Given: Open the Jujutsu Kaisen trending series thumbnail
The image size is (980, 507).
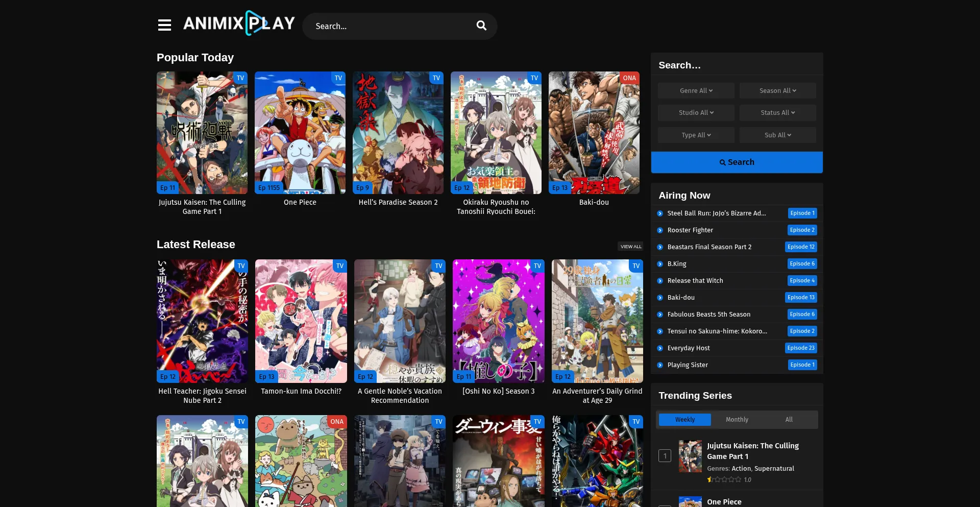Looking at the screenshot, I should point(690,456).
